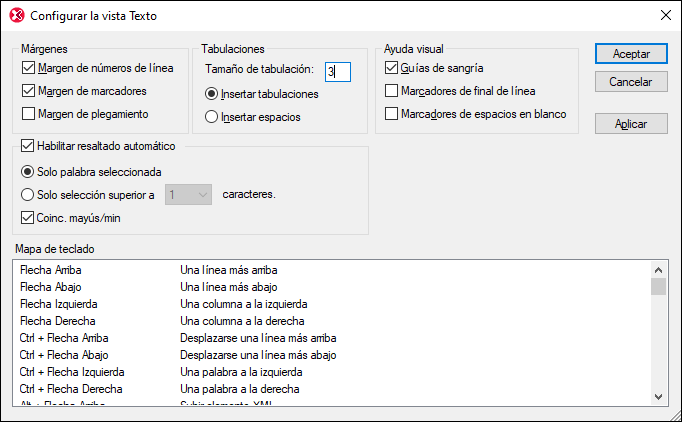Check Marcadores de espacios en blanco

coord(392,114)
